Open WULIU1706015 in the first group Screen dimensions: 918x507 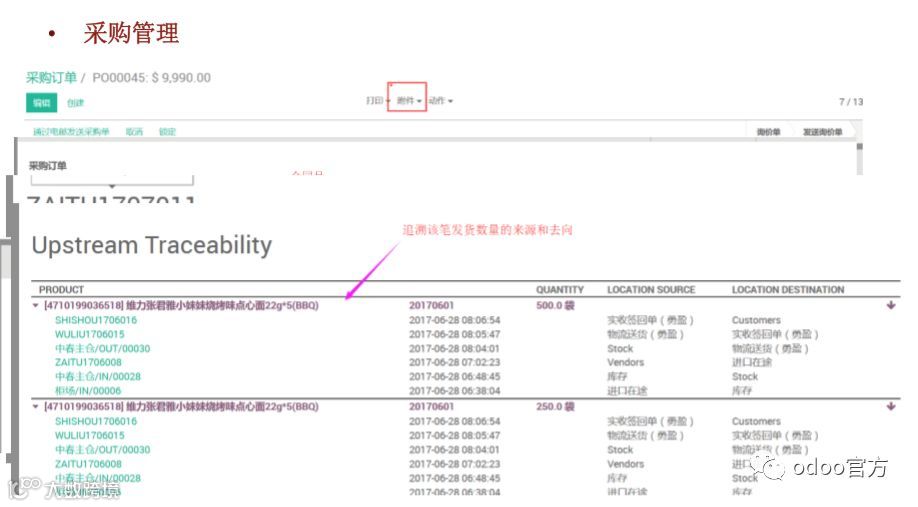pyautogui.click(x=90, y=334)
